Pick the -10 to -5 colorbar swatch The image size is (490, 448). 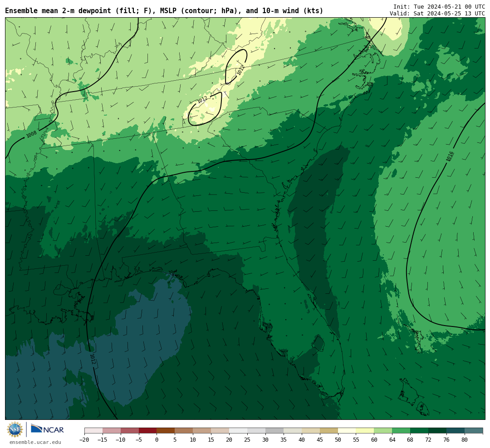pos(130,431)
